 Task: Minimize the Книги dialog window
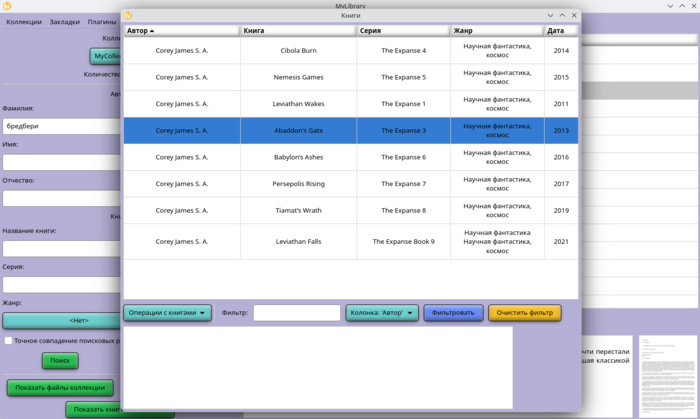click(x=550, y=16)
